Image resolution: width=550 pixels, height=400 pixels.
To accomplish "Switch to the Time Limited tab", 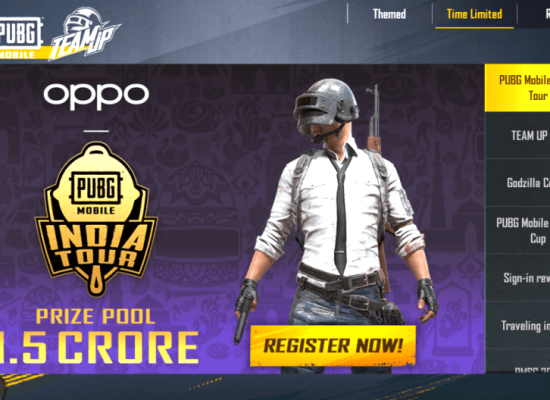I will coord(474,14).
